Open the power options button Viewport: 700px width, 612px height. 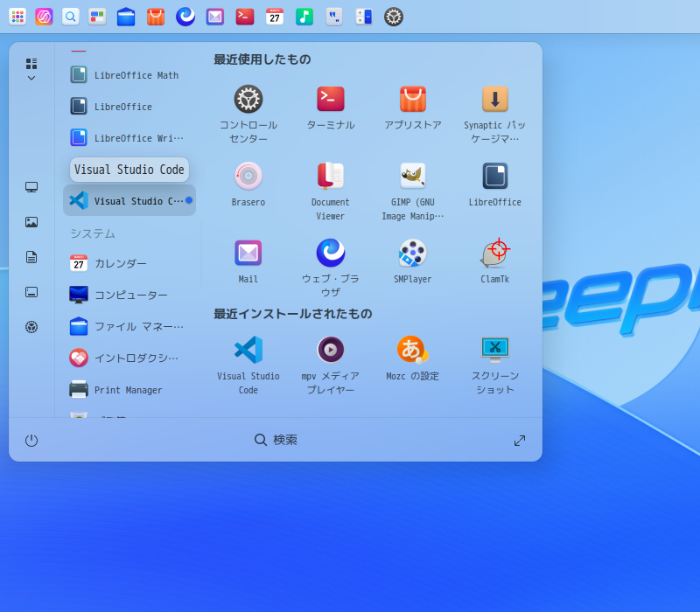point(31,441)
